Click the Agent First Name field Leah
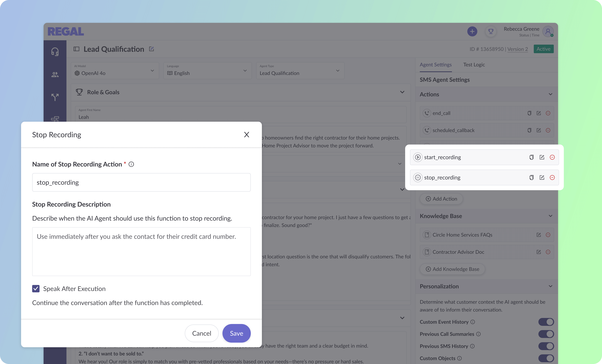The width and height of the screenshot is (602, 364). (241, 115)
